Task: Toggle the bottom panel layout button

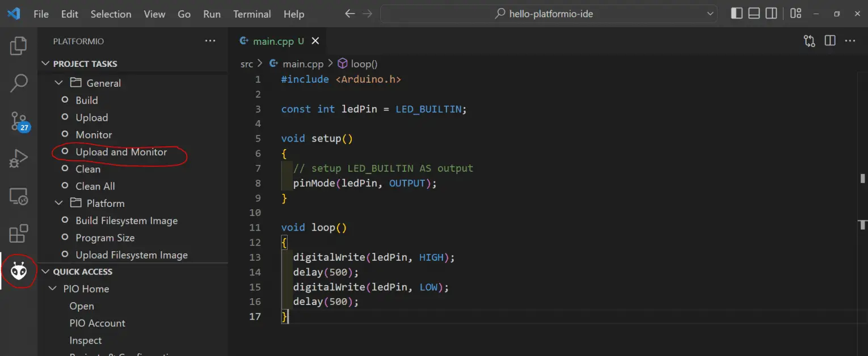Action: [x=753, y=14]
